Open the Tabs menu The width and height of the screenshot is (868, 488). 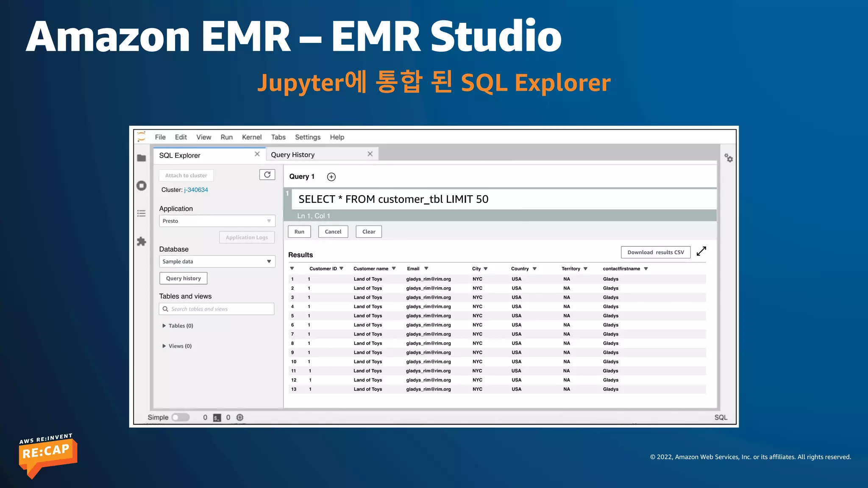278,137
